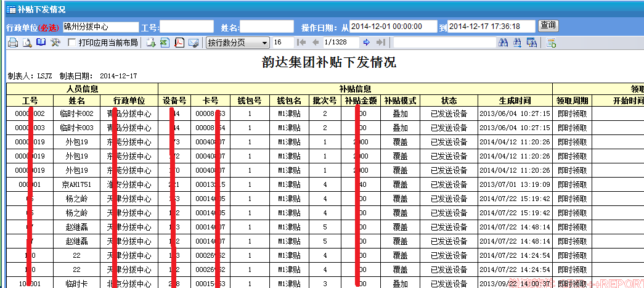The height and width of the screenshot is (288, 644).
Task: Click the rows-per-page field showing 16
Action: pos(283,43)
